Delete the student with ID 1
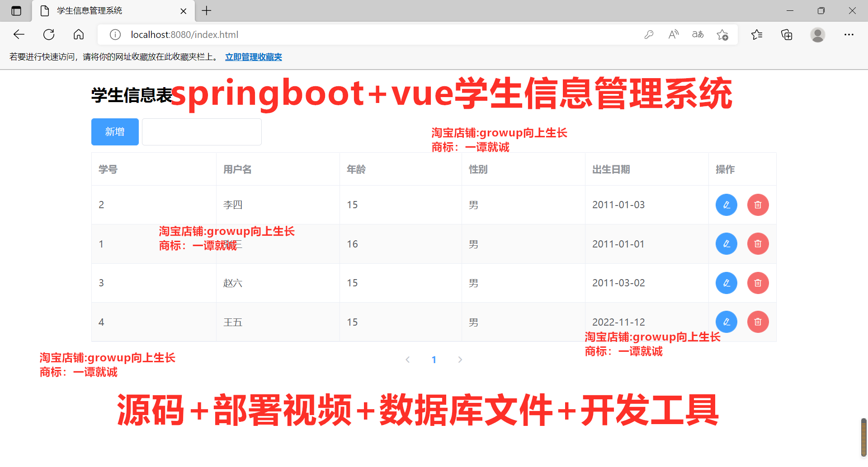868x467 pixels. [x=758, y=244]
